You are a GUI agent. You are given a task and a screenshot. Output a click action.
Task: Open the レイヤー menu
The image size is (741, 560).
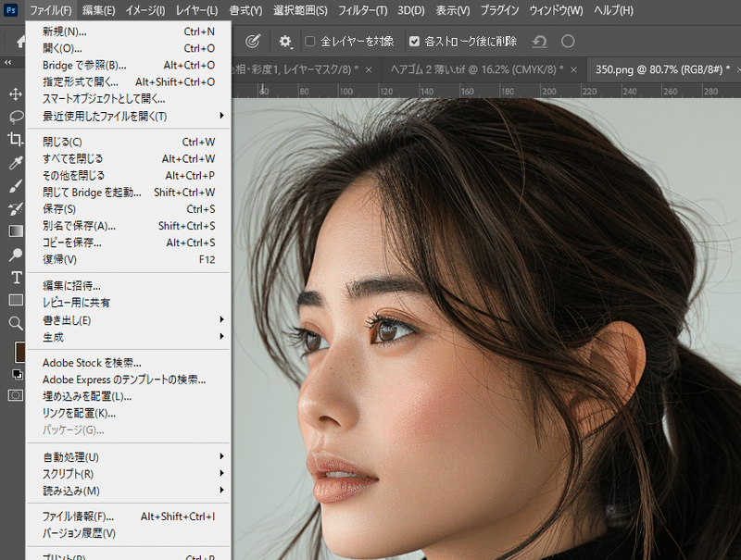(x=196, y=10)
